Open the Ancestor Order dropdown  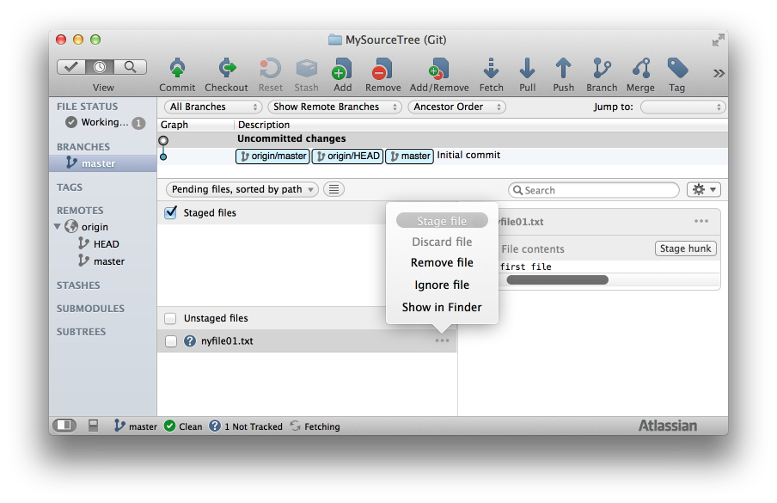point(456,107)
